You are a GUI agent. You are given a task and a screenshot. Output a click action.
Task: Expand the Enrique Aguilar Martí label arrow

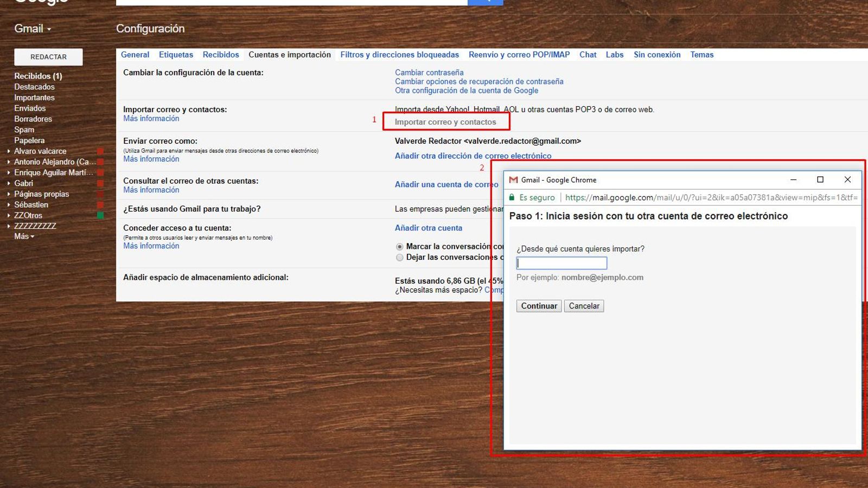pyautogui.click(x=8, y=172)
